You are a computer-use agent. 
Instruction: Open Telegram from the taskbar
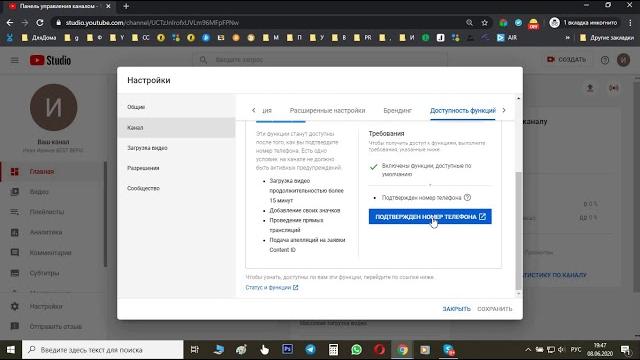tap(311, 350)
